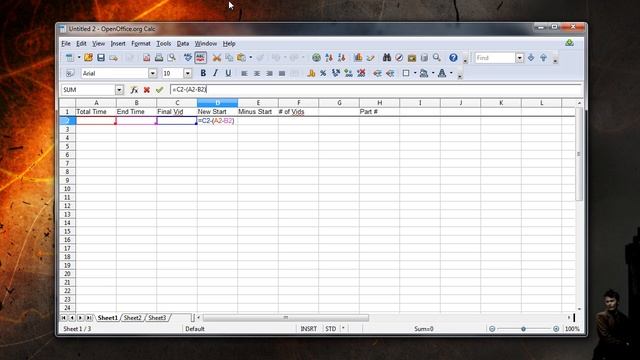Expand the Find field dropdown
The height and width of the screenshot is (360, 640).
click(x=520, y=58)
